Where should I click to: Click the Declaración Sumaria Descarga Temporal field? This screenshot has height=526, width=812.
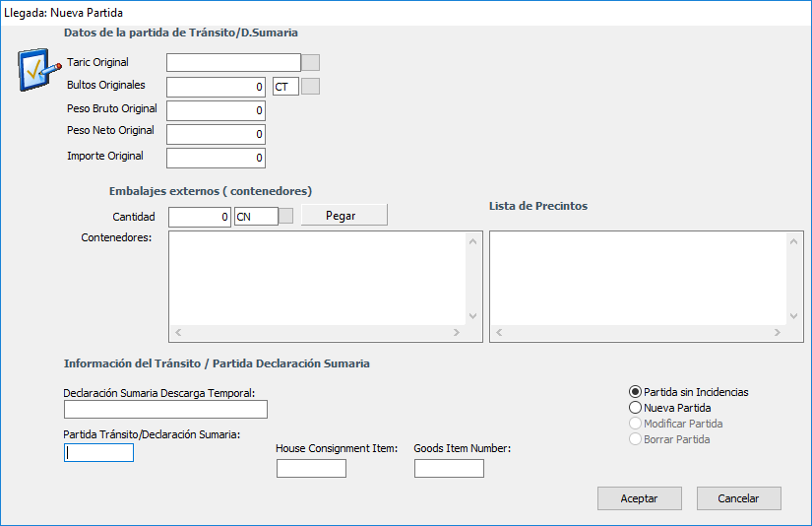pyautogui.click(x=165, y=410)
